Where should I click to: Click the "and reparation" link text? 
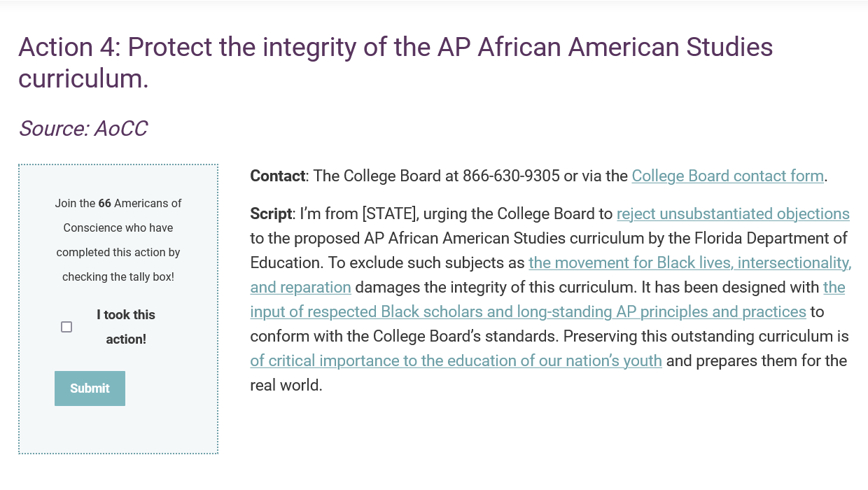coord(301,287)
